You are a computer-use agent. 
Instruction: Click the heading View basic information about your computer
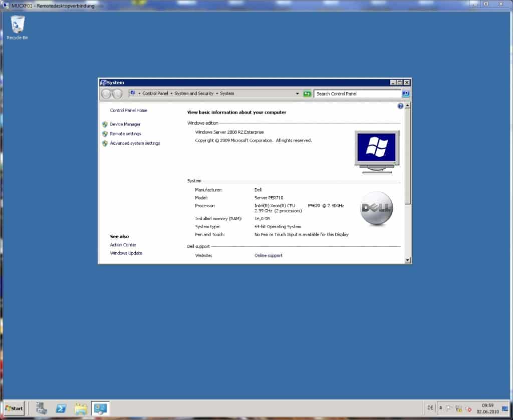236,112
